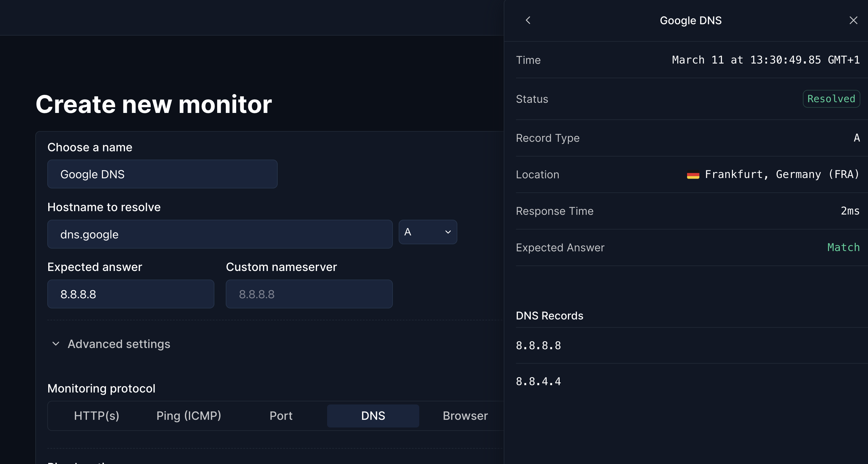Click the Expected answer 8.8.8.8 field

pos(131,294)
